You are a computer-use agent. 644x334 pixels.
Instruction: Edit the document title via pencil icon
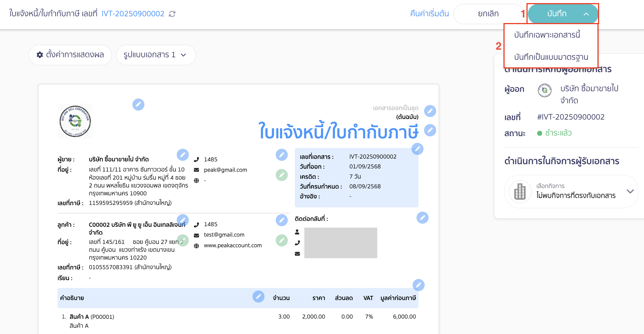(x=430, y=130)
